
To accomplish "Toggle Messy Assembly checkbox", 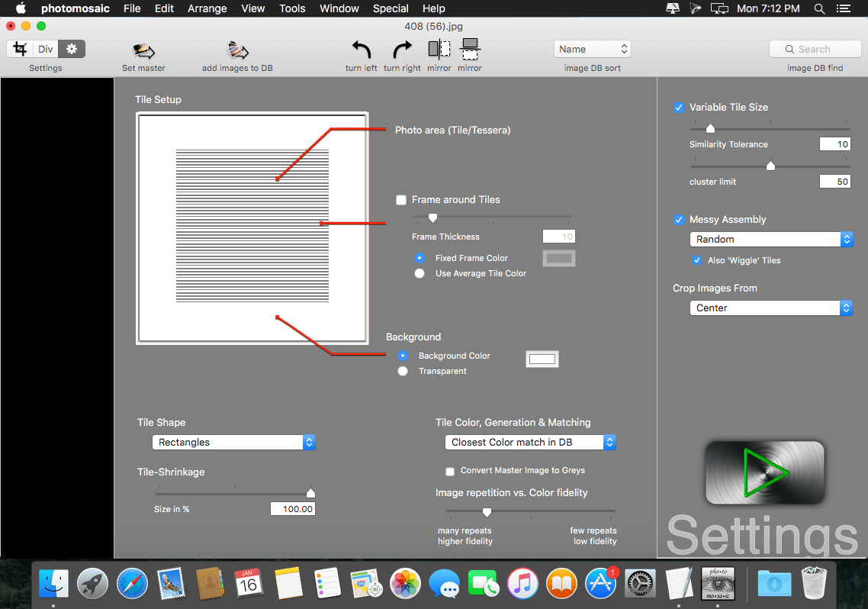I will coord(679,220).
